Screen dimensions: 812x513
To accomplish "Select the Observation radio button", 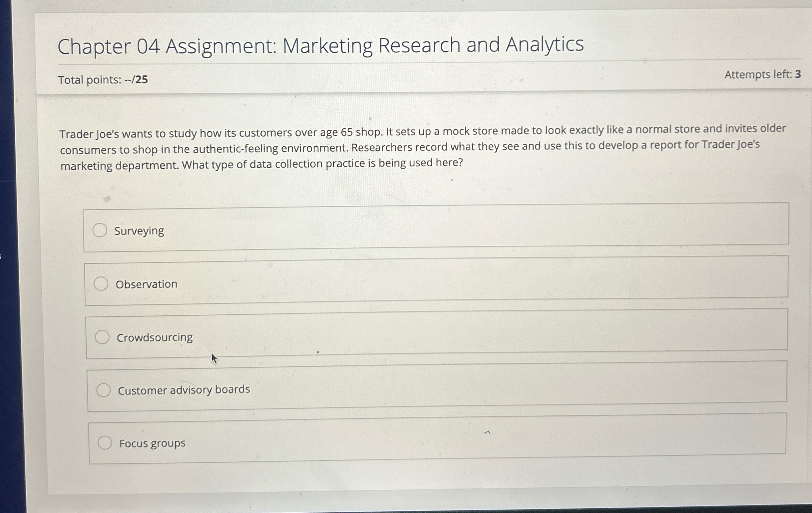I will [101, 283].
